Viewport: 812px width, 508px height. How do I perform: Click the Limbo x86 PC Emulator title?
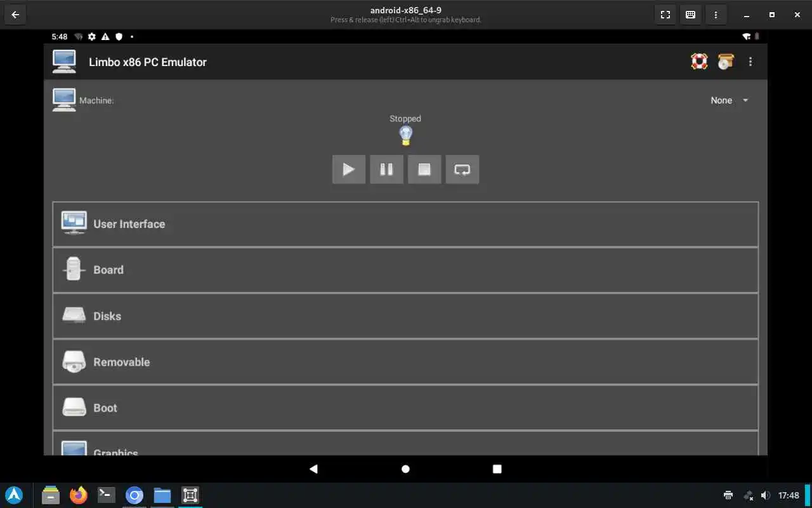pos(148,62)
